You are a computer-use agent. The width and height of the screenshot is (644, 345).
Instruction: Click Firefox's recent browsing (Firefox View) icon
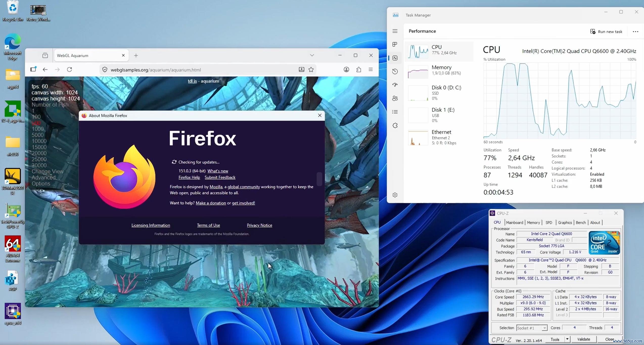click(x=45, y=55)
